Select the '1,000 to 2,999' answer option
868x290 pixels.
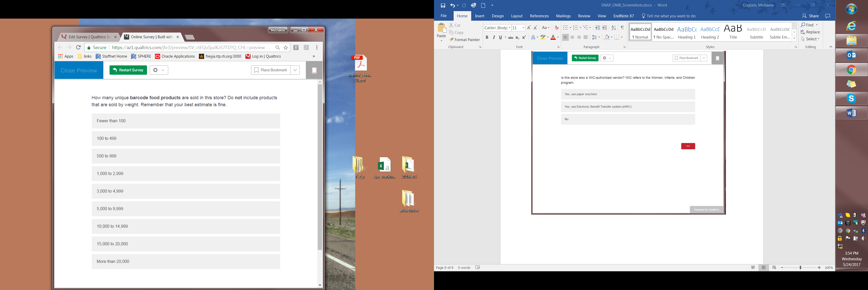click(x=186, y=174)
